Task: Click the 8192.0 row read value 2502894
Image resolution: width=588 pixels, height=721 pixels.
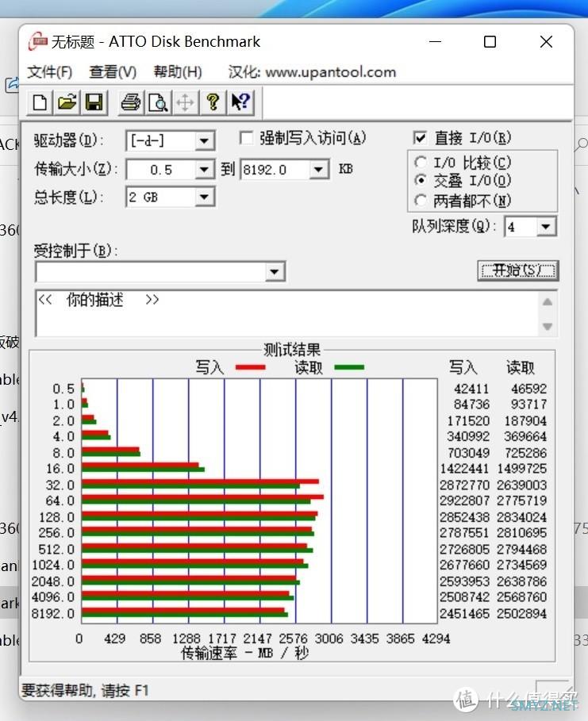Action: (521, 613)
